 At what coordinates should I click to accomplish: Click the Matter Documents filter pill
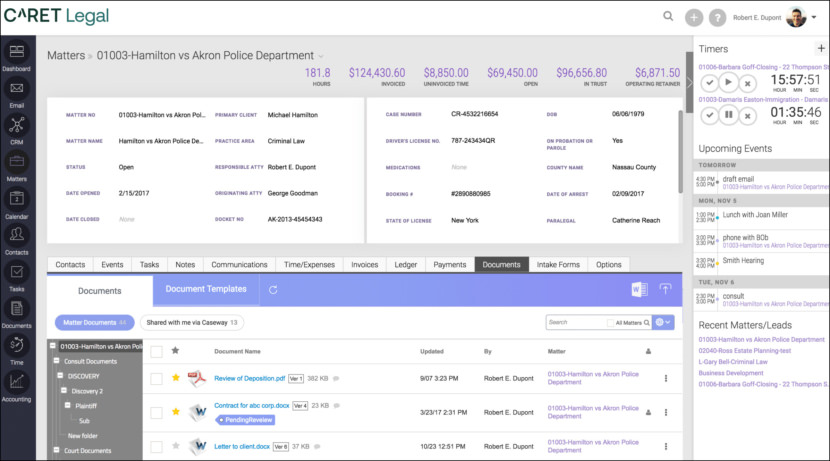pos(94,322)
